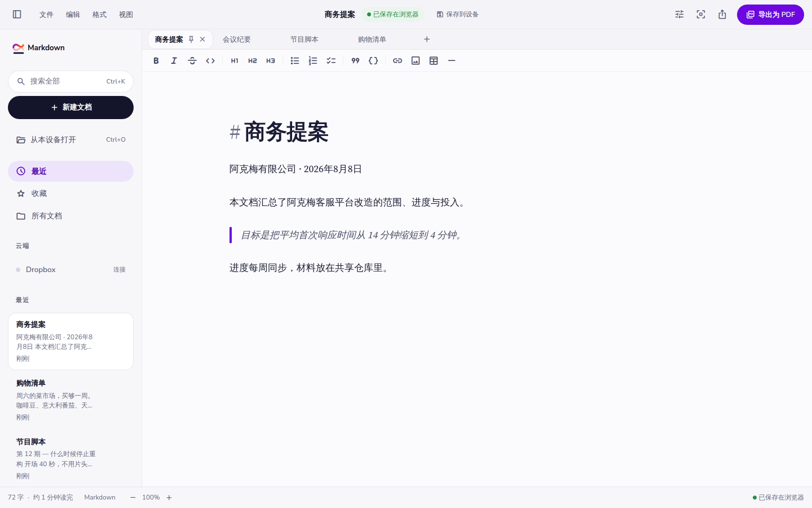
Task: Increase zoom with the plus button
Action: [169, 497]
